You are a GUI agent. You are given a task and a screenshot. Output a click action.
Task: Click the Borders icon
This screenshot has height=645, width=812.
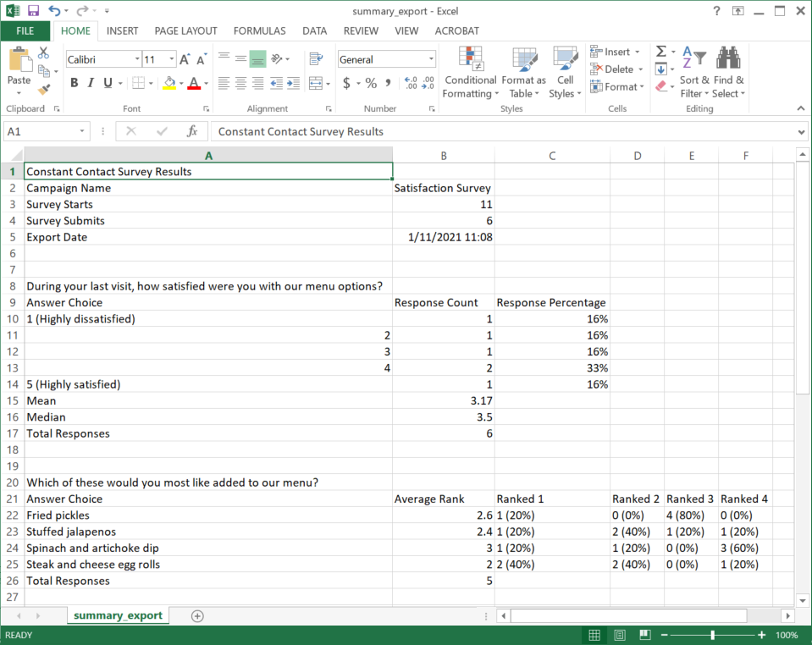click(138, 83)
